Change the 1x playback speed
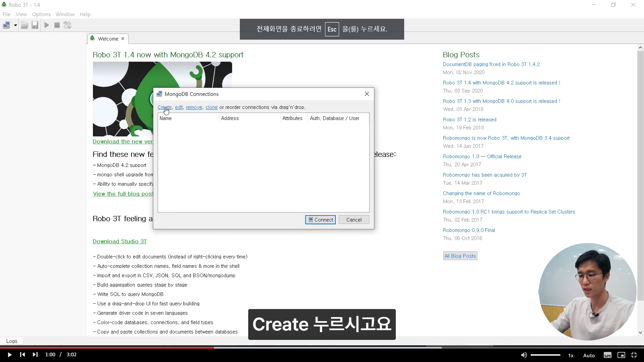This screenshot has width=644, height=362. (x=571, y=355)
